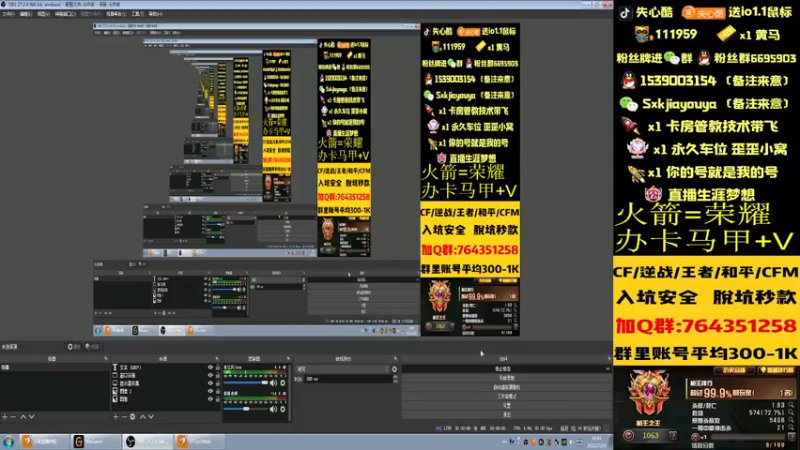Mute the first audio mixer channel speaker
This screenshot has height=450, width=800.
point(273,383)
